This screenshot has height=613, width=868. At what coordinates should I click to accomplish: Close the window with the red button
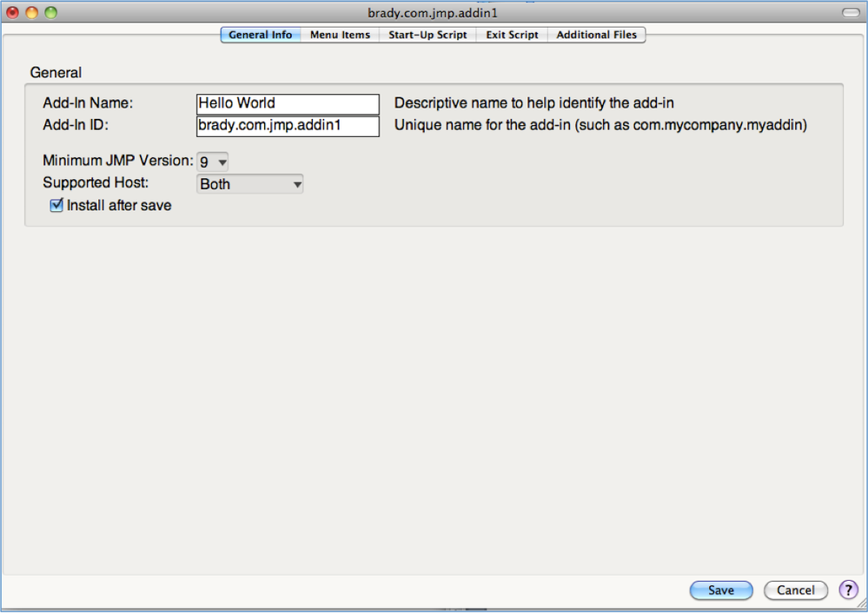click(x=13, y=12)
